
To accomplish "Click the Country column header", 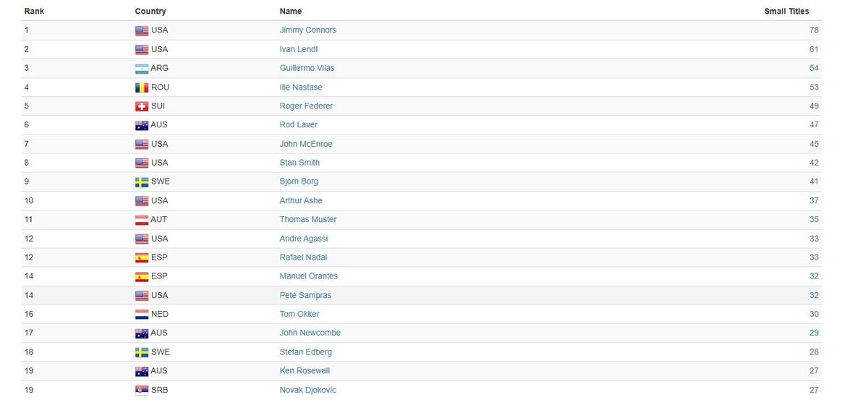I will click(x=150, y=12).
